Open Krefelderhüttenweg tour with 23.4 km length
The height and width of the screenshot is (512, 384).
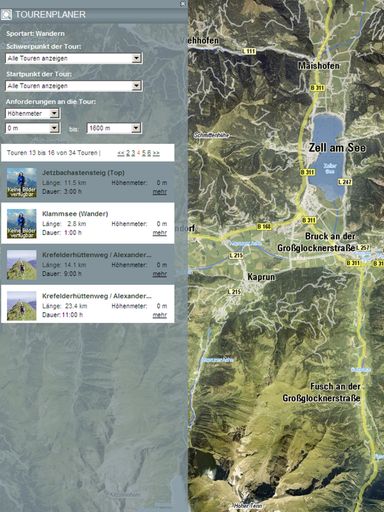[97, 296]
